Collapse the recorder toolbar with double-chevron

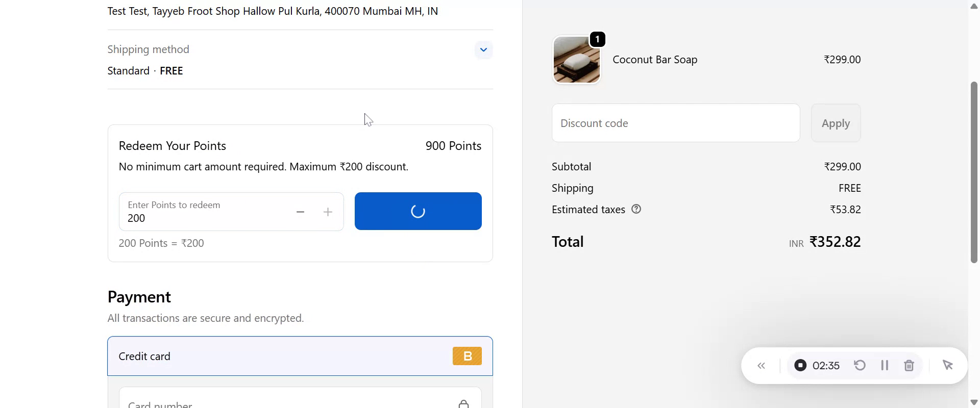(762, 366)
